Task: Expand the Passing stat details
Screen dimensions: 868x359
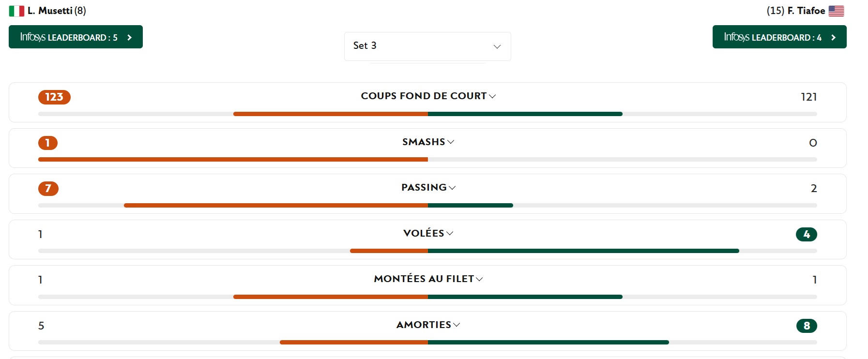Action: click(428, 188)
